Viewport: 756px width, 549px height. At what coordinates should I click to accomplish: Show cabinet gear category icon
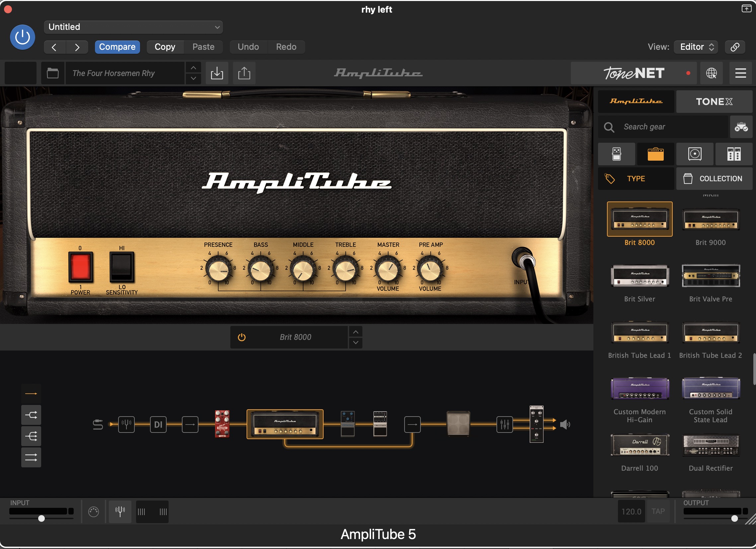(x=695, y=154)
